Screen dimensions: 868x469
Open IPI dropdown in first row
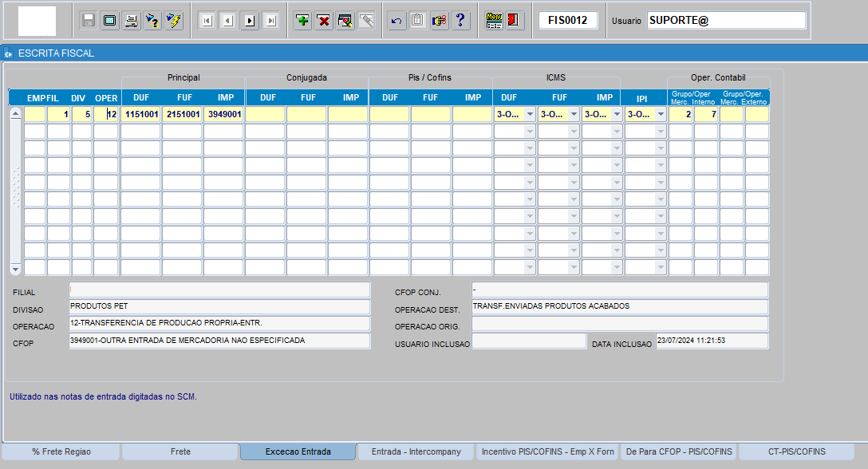[x=660, y=114]
